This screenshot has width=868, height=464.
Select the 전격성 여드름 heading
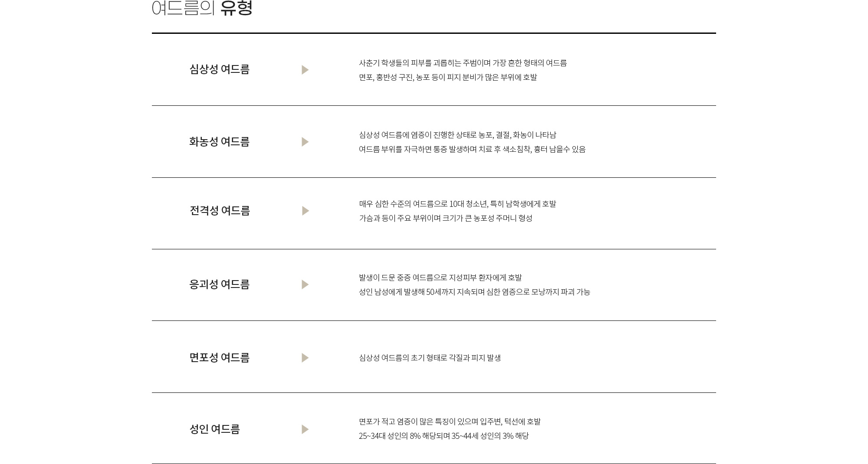pos(220,211)
